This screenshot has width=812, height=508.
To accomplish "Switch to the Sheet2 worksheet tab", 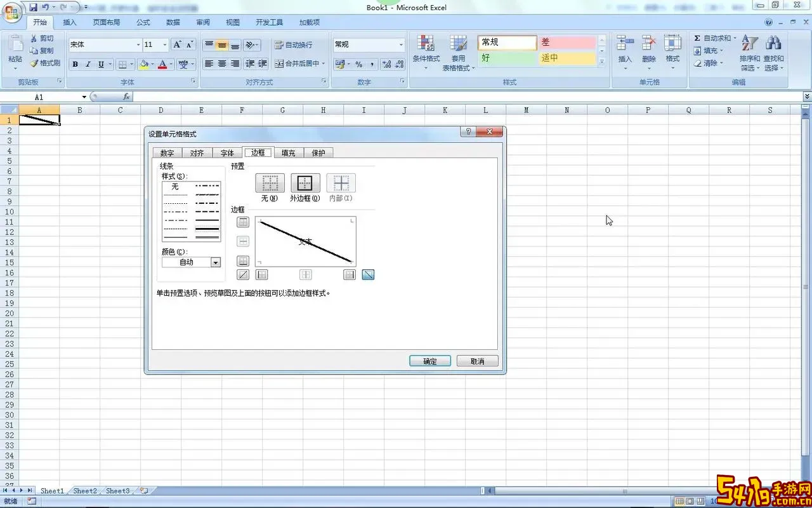I will (85, 491).
